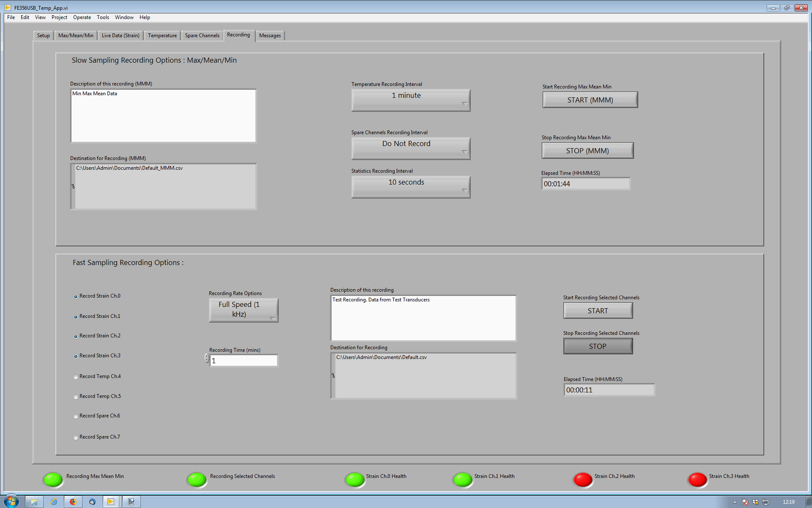
Task: Click the Strain Ch.0 Health green indicator
Action: pyautogui.click(x=354, y=480)
